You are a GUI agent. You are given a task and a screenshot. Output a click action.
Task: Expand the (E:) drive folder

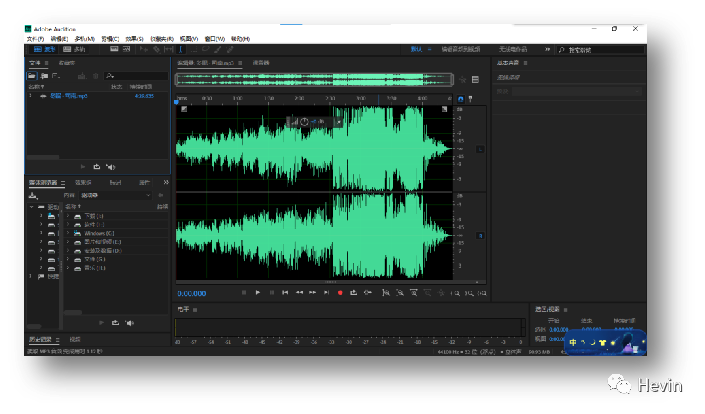pyautogui.click(x=68, y=242)
